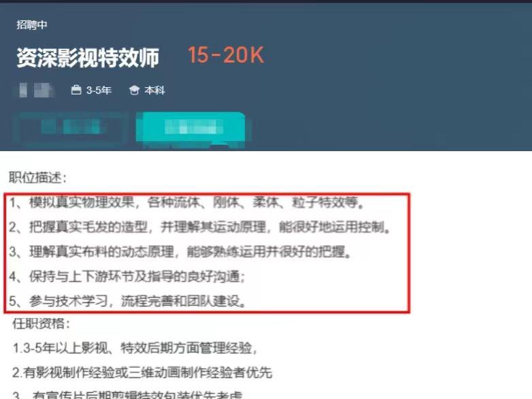Image resolution: width=532 pixels, height=399 pixels.
Task: Click the 任职资格 heading
Action: point(41,323)
